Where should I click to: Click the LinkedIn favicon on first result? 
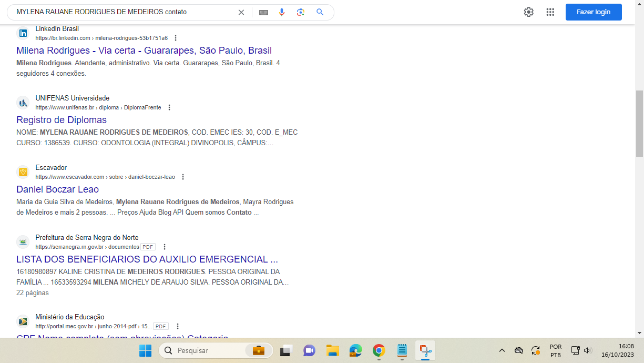(23, 33)
